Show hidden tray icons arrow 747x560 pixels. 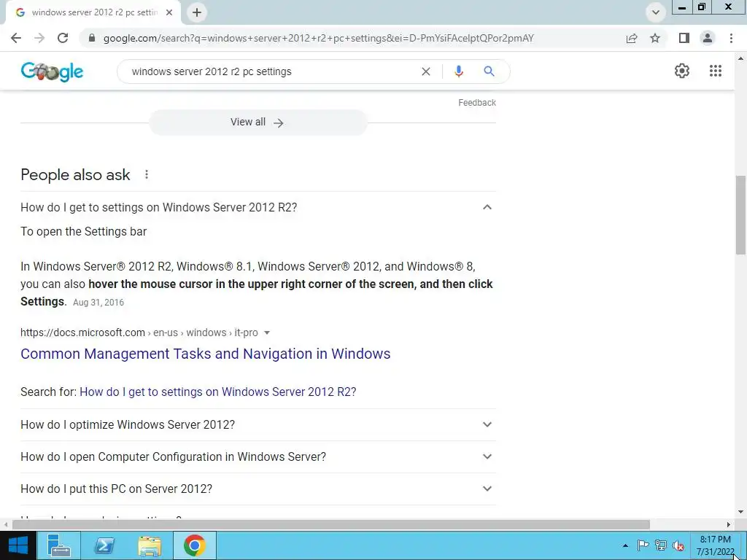coord(625,545)
